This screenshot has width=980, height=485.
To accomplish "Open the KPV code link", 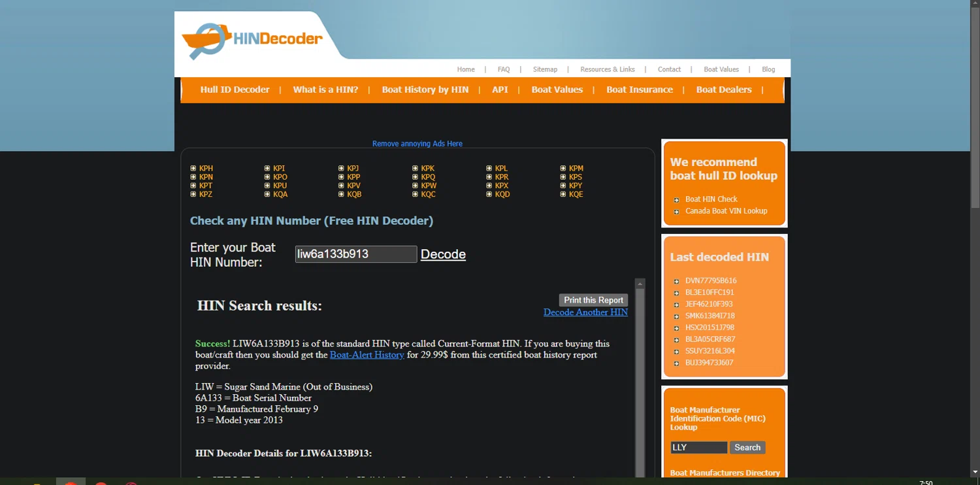I will click(353, 186).
